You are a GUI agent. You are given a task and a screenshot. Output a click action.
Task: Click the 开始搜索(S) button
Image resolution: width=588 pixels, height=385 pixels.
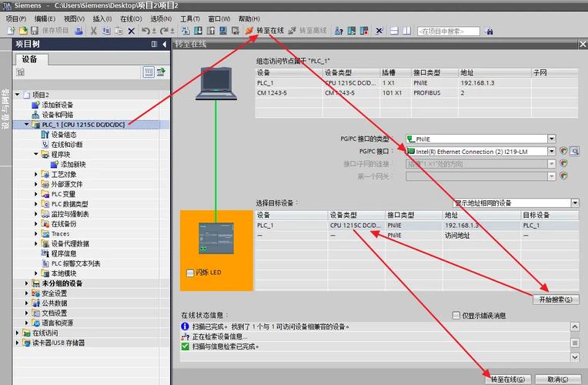click(x=556, y=300)
